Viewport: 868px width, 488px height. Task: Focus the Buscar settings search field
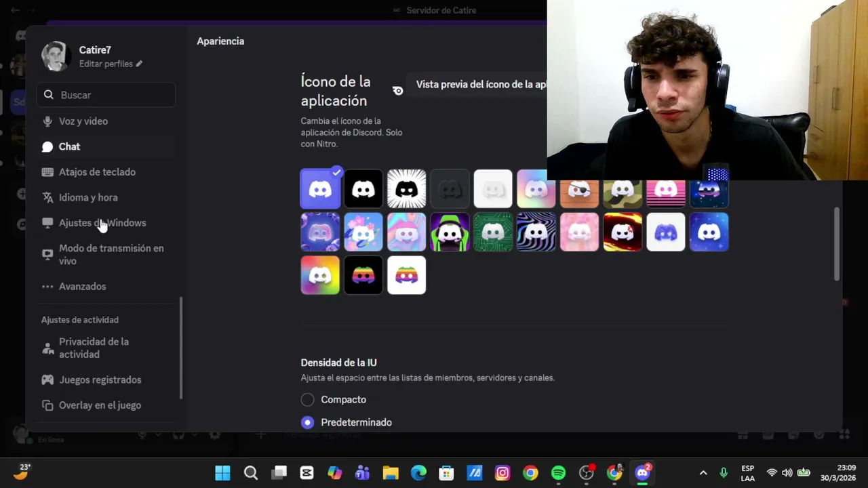[x=106, y=95]
